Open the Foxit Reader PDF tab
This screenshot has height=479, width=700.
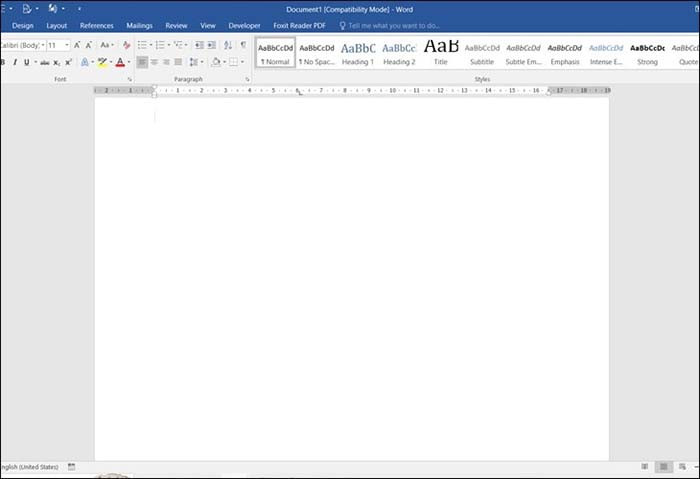[x=300, y=26]
